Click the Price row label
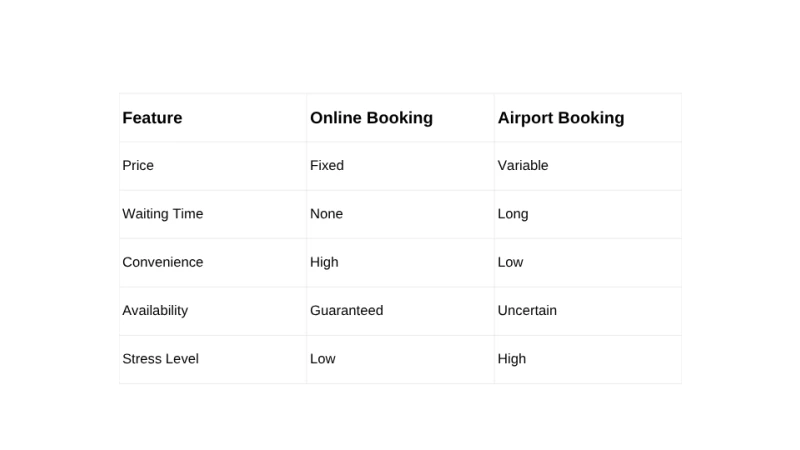Viewport: 800px width, 450px height. [x=138, y=165]
